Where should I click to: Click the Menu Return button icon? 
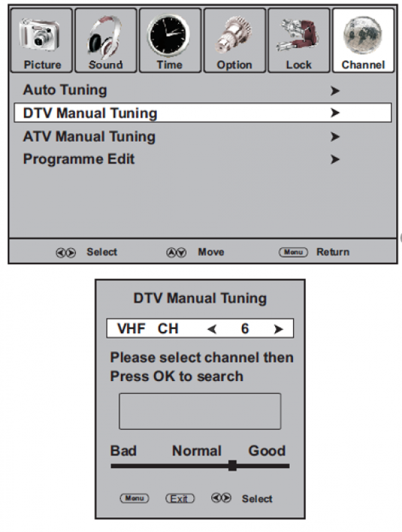click(293, 252)
